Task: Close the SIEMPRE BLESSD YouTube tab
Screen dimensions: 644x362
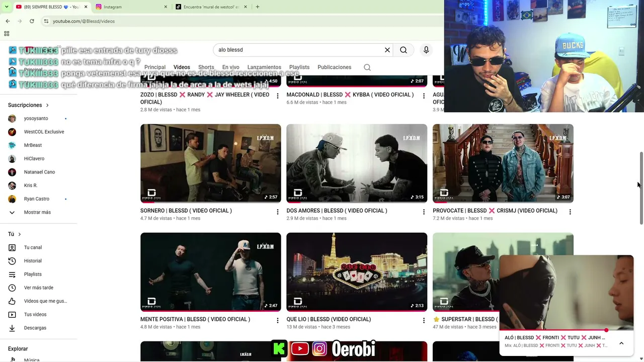Action: click(x=86, y=7)
